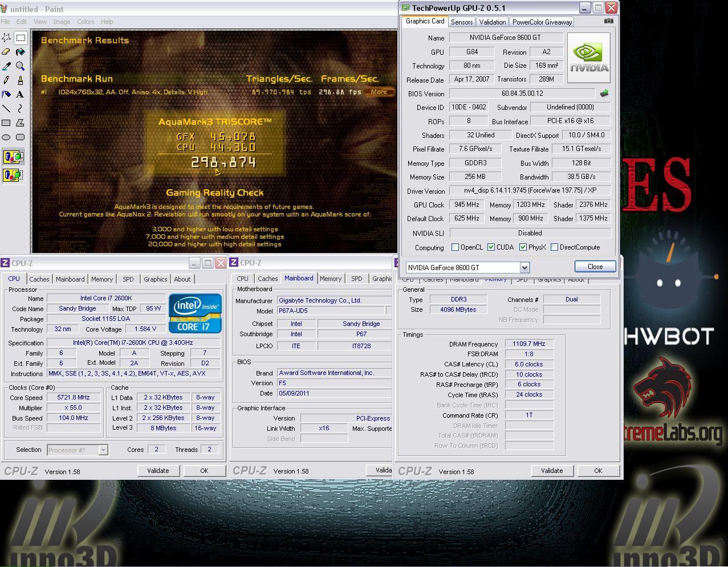Click the BIOS save chip icon in GPU-Z
This screenshot has height=567, width=728.
pyautogui.click(x=604, y=93)
